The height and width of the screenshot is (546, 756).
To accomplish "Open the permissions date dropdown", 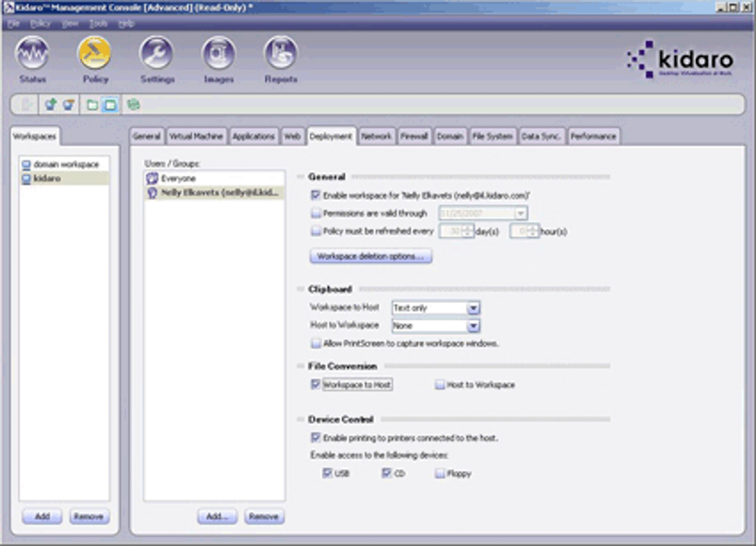I will [x=521, y=213].
